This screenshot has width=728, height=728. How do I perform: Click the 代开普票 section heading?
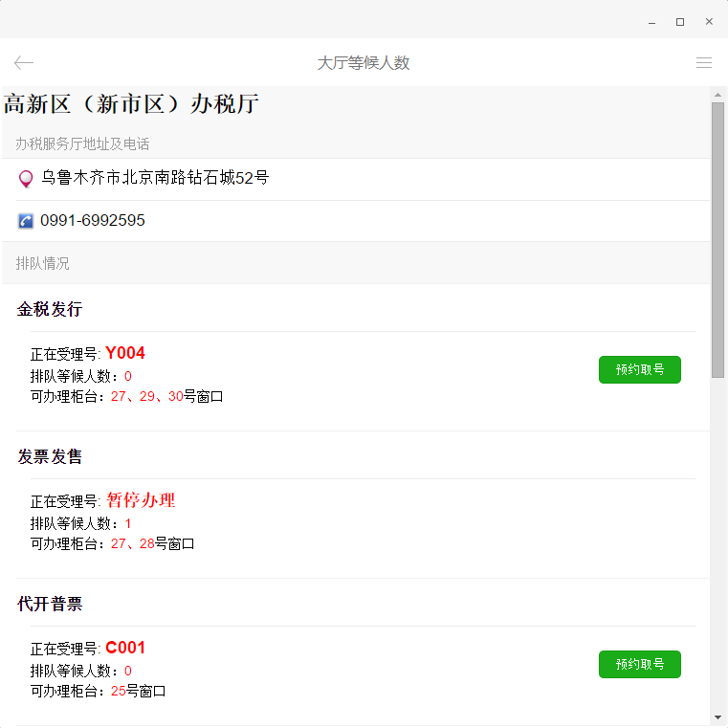(x=50, y=604)
